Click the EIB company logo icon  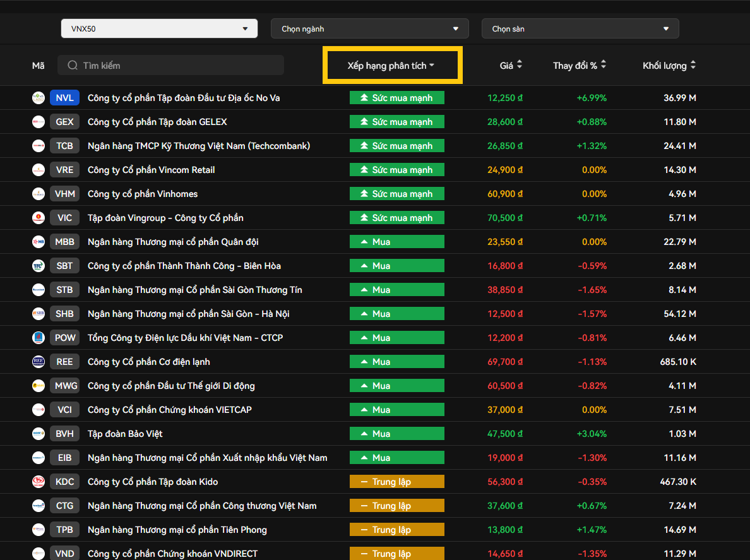pos(39,458)
